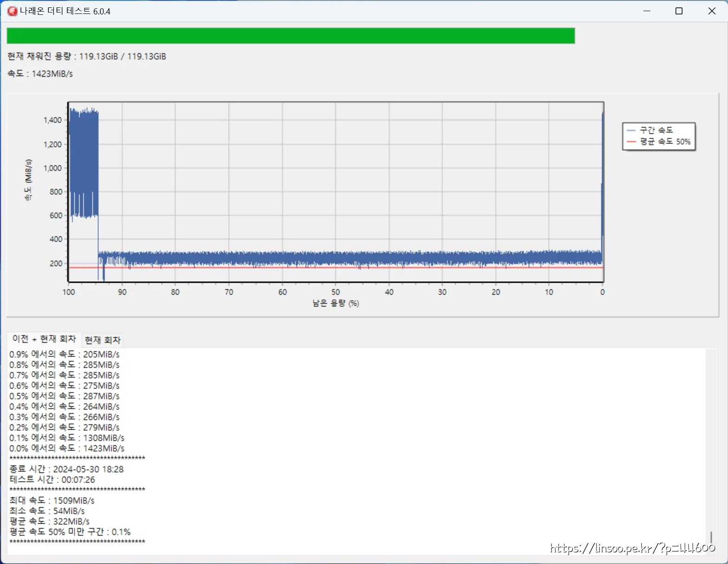Click log line '0.0% 에서의 속도 : 1423MiB/s'
Screen dimensions: 728x564
(67, 448)
